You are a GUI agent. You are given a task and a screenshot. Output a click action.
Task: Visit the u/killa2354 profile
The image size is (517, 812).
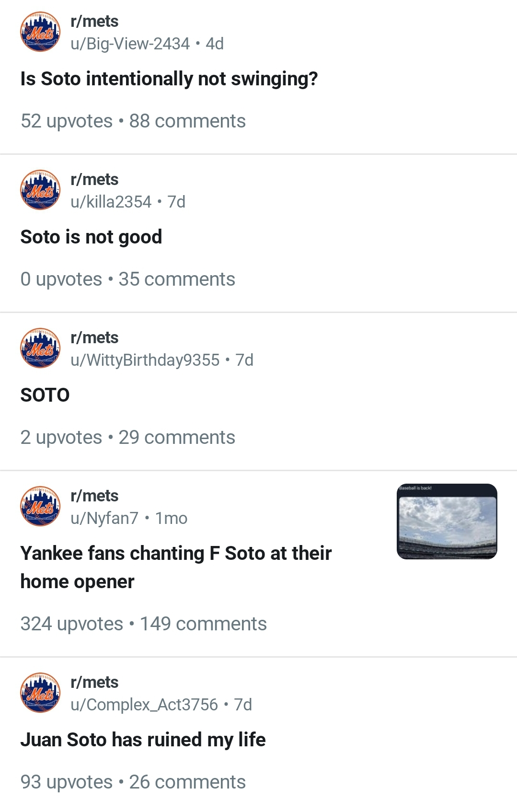coord(111,202)
